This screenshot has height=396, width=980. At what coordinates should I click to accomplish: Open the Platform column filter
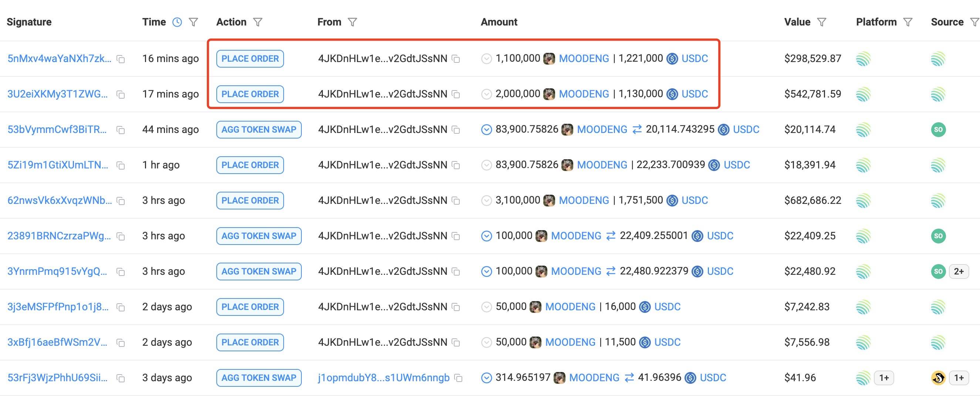coord(908,23)
